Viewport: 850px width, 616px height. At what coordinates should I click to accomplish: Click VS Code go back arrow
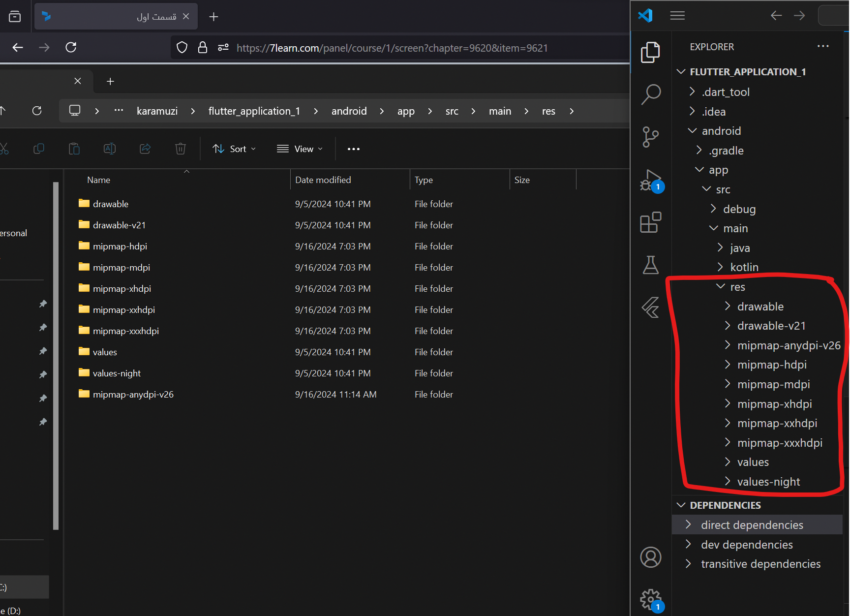[776, 16]
